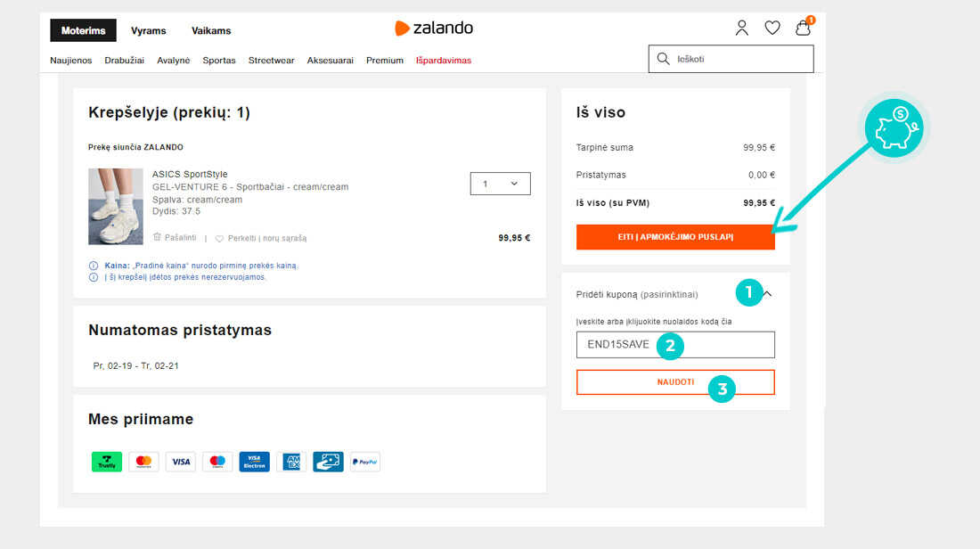
Task: Click the search magnifier icon
Action: 663,59
